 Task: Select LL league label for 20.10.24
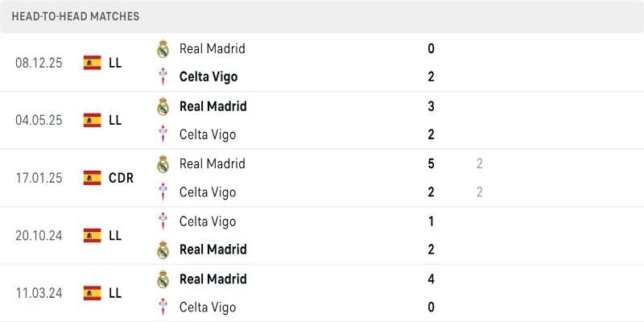click(x=115, y=235)
